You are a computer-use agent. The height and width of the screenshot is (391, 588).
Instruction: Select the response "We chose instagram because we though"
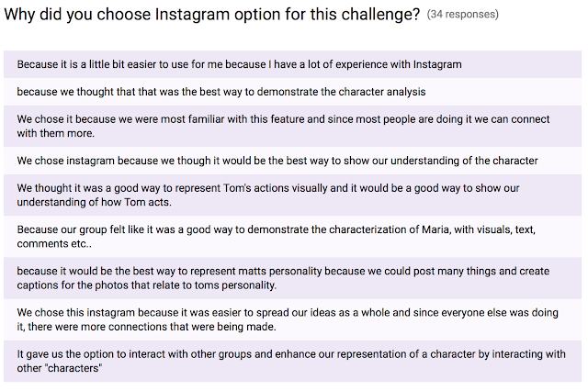coord(277,161)
